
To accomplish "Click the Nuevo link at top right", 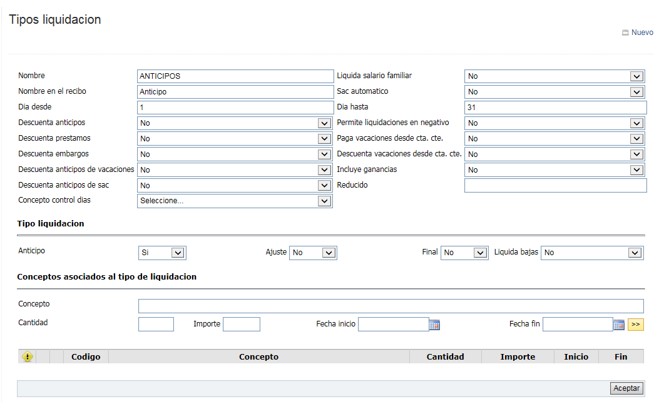I will coord(637,33).
